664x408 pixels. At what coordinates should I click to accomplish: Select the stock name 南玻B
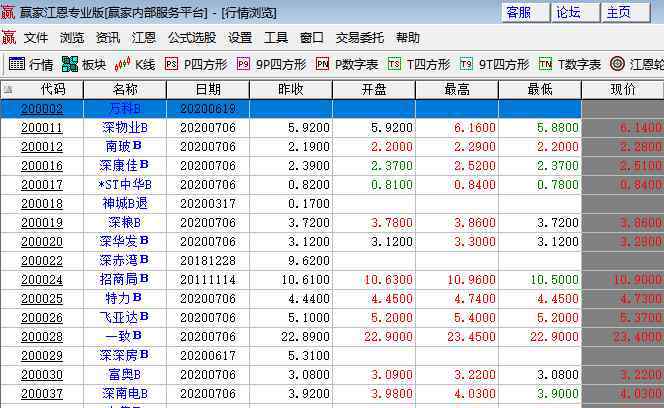click(x=124, y=147)
